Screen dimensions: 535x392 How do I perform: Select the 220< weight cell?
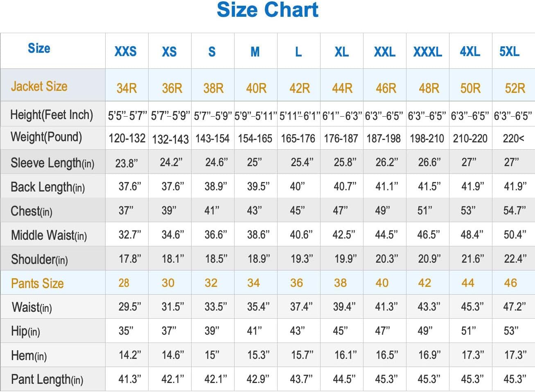[513, 139]
